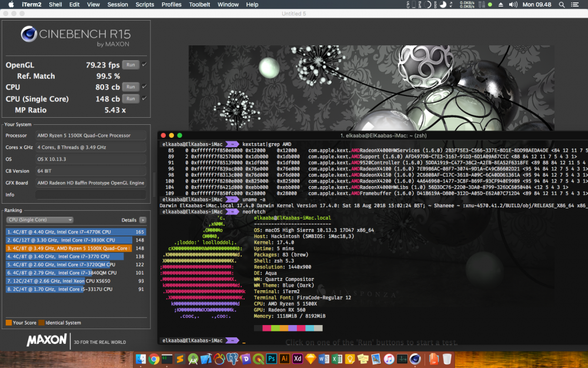Open the CPU (Single Core) ranking dropdown
This screenshot has width=588, height=368.
(39, 220)
